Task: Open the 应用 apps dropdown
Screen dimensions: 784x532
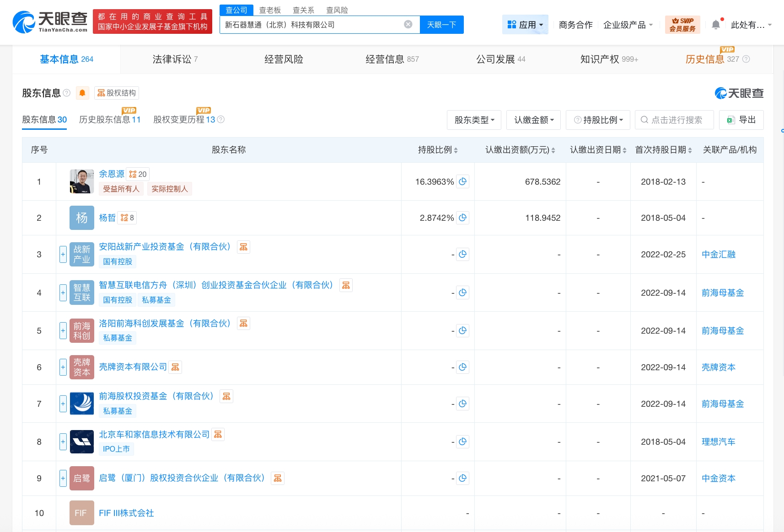Action: pyautogui.click(x=525, y=25)
